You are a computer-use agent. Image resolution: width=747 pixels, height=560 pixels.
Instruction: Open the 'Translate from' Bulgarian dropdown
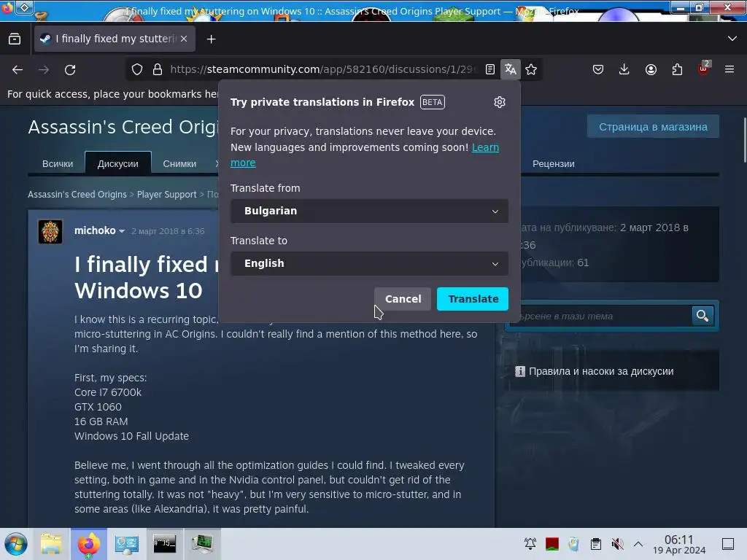pyautogui.click(x=369, y=211)
